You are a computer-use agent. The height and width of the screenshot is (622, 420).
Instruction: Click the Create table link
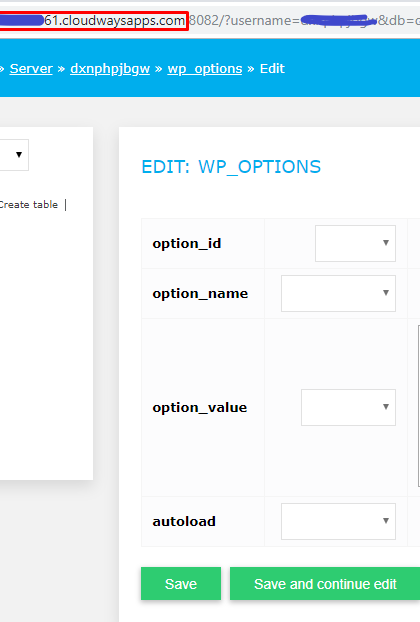point(29,205)
